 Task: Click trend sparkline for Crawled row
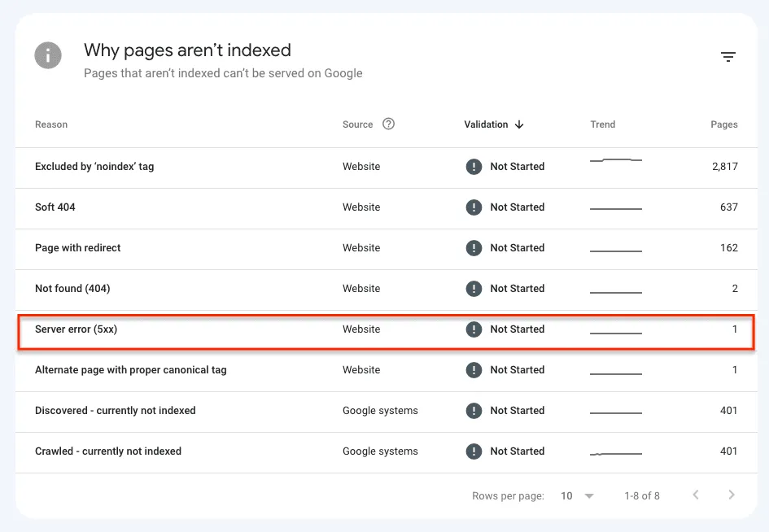point(616,454)
